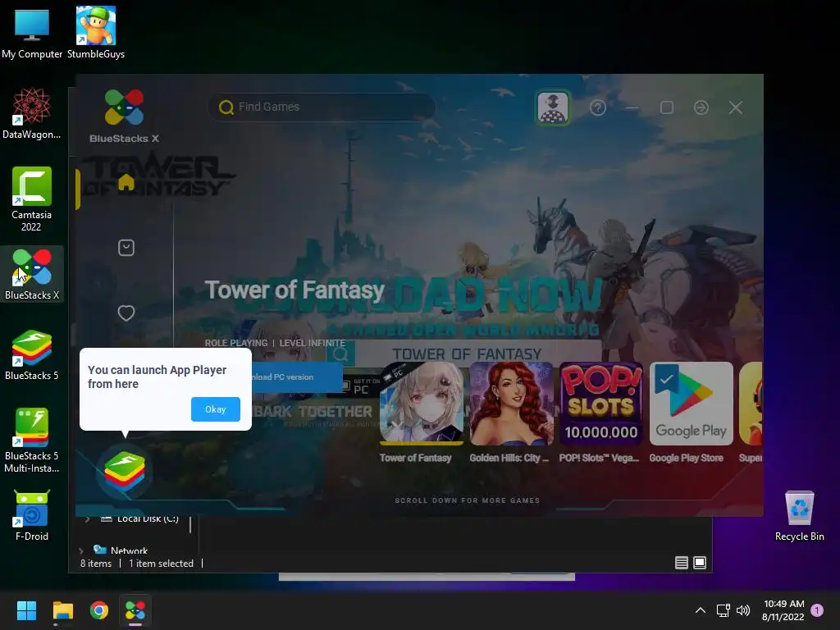The height and width of the screenshot is (630, 840).
Task: Show hidden system tray icons
Action: [701, 610]
